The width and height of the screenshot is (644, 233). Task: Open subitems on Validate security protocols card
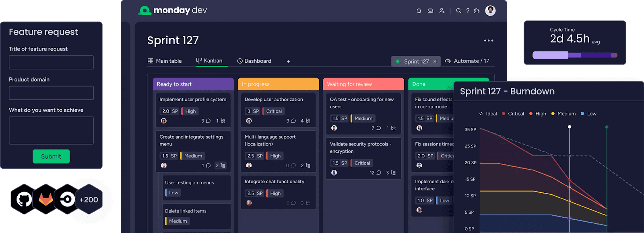tap(391, 173)
